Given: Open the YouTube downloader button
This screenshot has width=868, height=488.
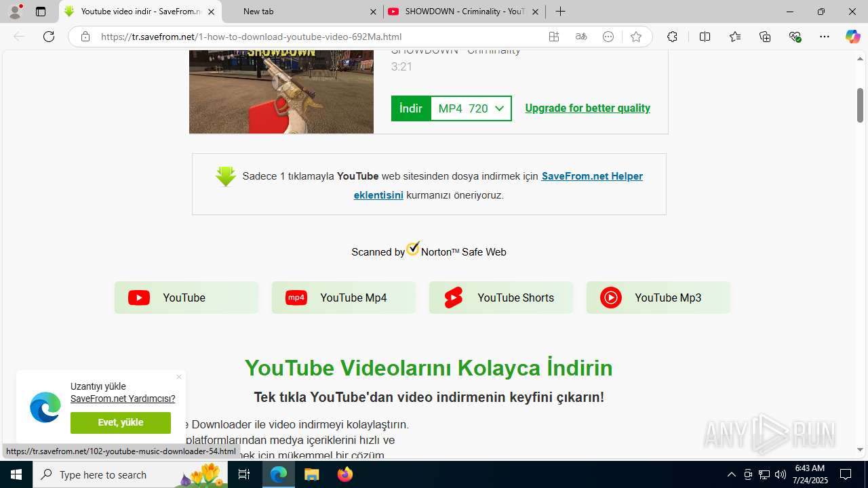Looking at the screenshot, I should [x=186, y=298].
